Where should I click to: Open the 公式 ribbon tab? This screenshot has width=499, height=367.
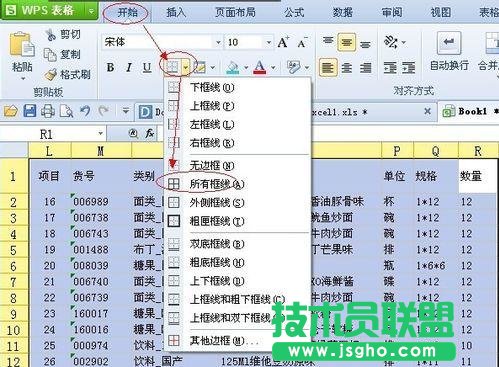(x=294, y=12)
